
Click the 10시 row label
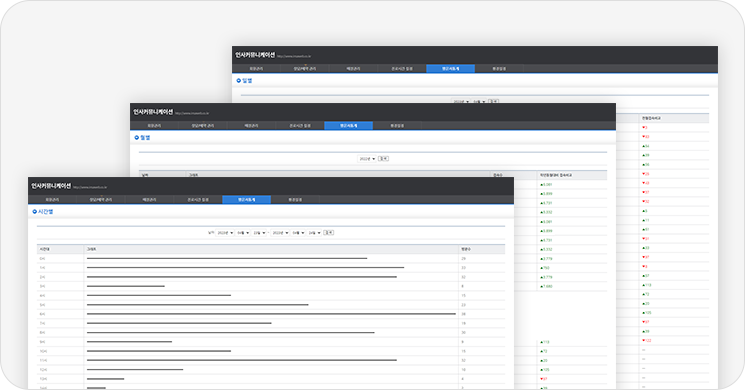[x=43, y=351]
